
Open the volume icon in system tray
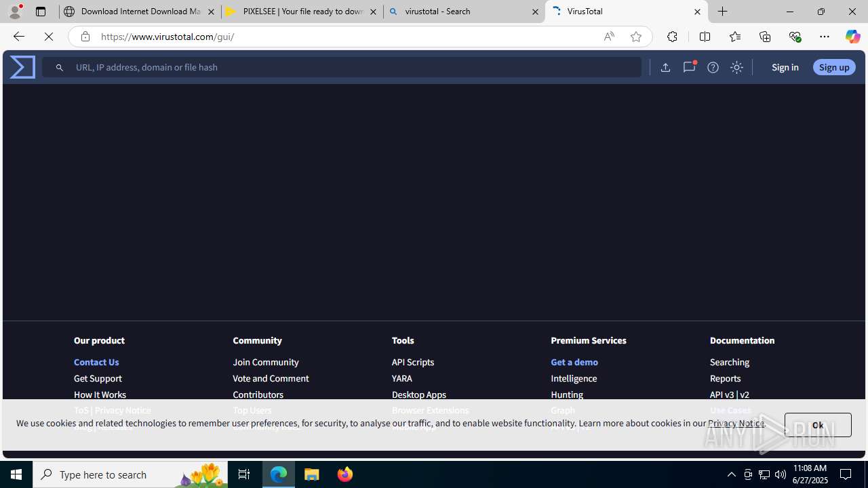click(781, 474)
